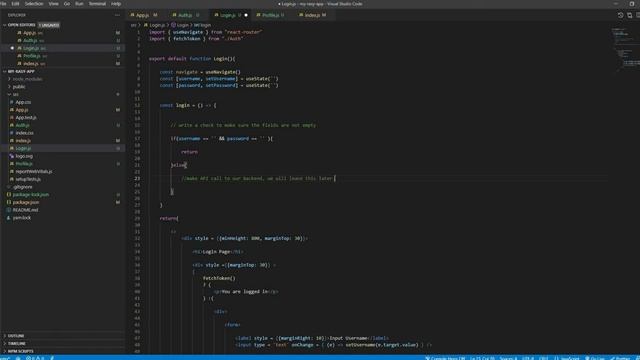640x360 pixels.
Task: Open the File menu
Action: (3, 4)
